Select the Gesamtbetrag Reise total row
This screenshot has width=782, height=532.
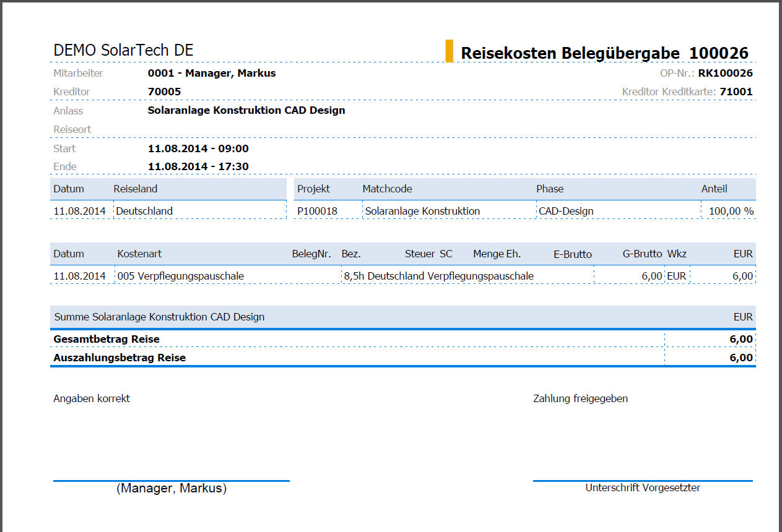[x=106, y=338]
